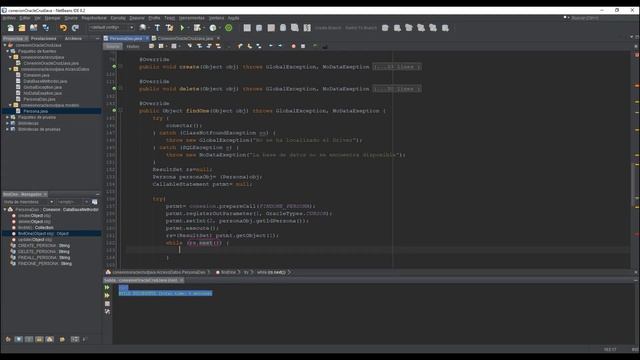Toggle the Source view button in editor
Image resolution: width=640 pixels, height=360 pixels.
113,46
